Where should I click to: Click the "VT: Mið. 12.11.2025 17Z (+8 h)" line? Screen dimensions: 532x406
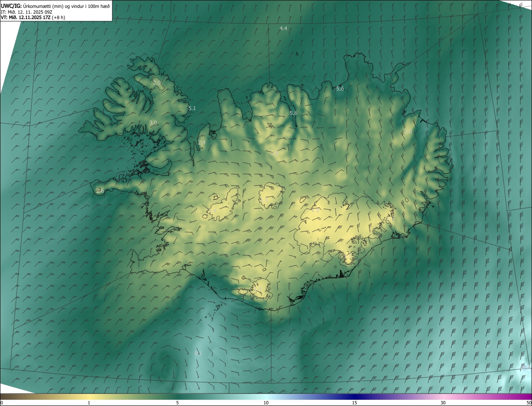tap(33, 17)
